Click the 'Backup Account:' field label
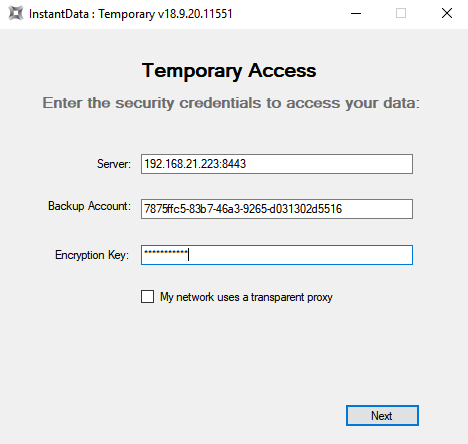This screenshot has height=444, width=468. pos(89,206)
